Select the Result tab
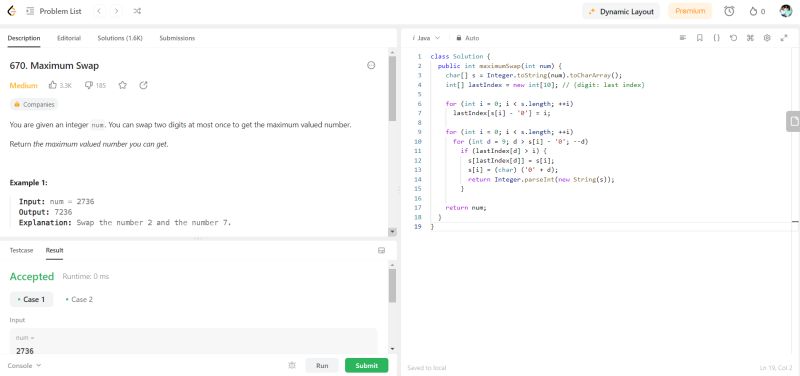The height and width of the screenshot is (376, 800). point(55,250)
